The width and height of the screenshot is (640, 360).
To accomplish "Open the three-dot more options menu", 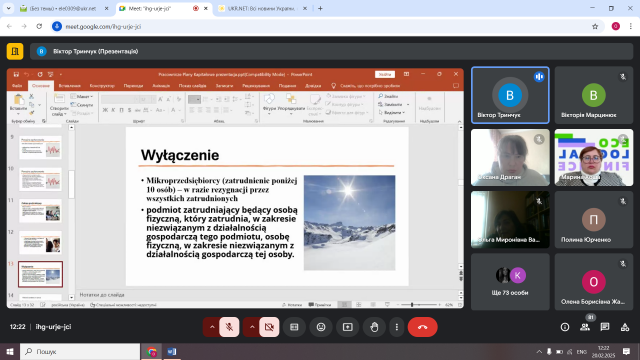I will pyautogui.click(x=397, y=327).
